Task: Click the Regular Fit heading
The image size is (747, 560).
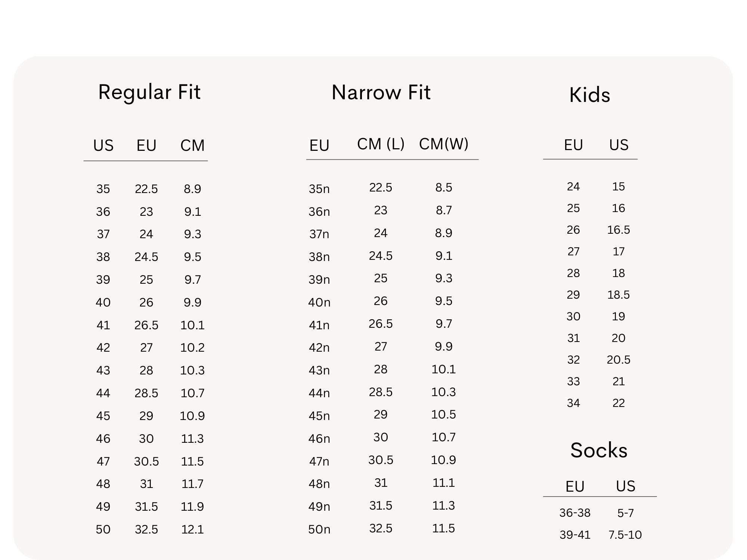Action: pos(149,92)
